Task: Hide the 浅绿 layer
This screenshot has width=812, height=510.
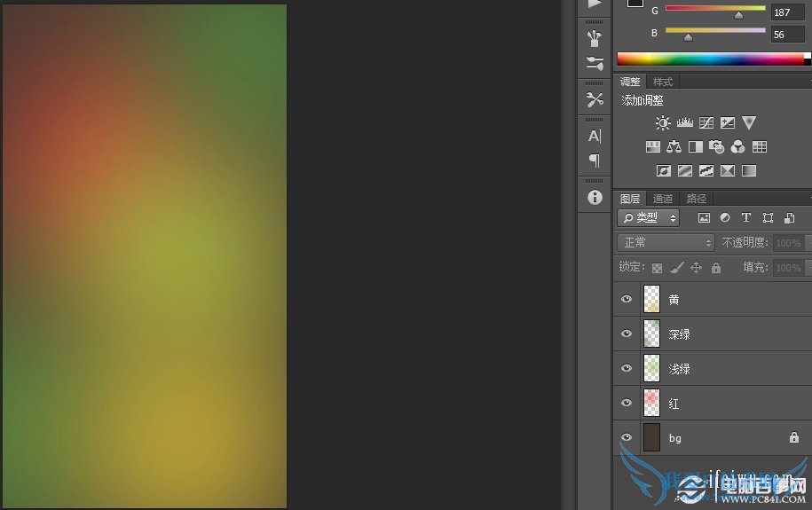Action: [627, 368]
